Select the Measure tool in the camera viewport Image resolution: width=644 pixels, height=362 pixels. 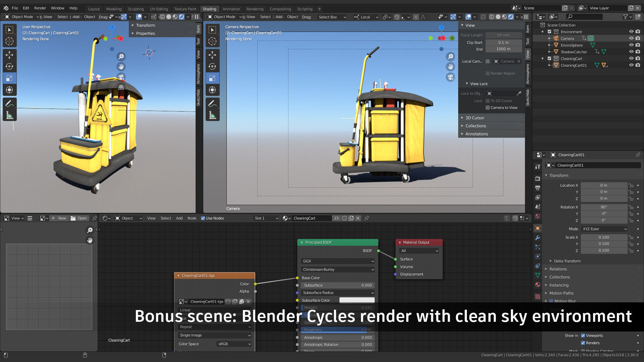click(x=212, y=115)
